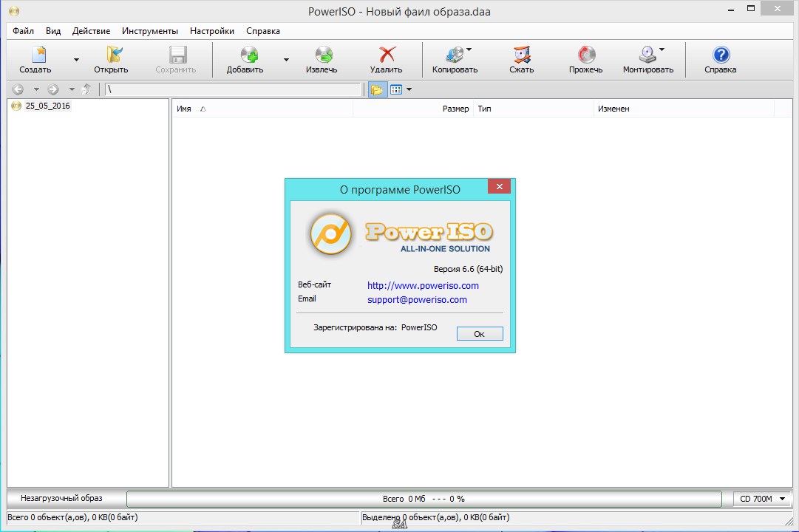Click the Добавить (Add) toolbar icon
This screenshot has height=532, width=799.
[x=248, y=55]
